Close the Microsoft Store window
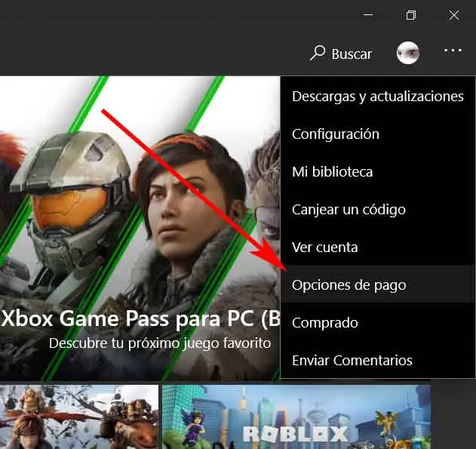 coord(454,15)
